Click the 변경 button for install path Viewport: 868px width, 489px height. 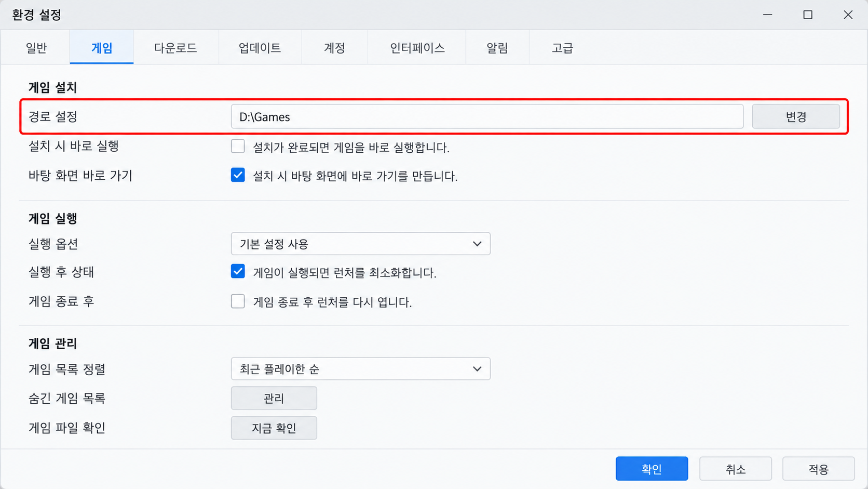pyautogui.click(x=796, y=116)
